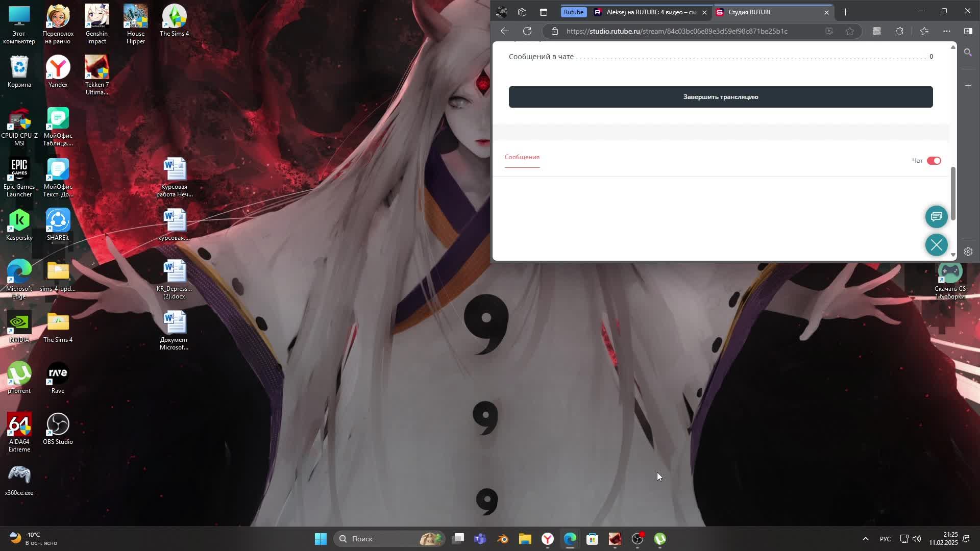Click the round teal X floating button
This screenshot has height=551, width=980.
(x=936, y=245)
